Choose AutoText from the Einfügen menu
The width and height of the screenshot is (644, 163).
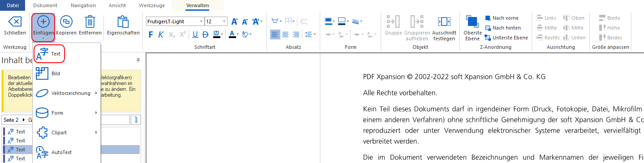66,152
